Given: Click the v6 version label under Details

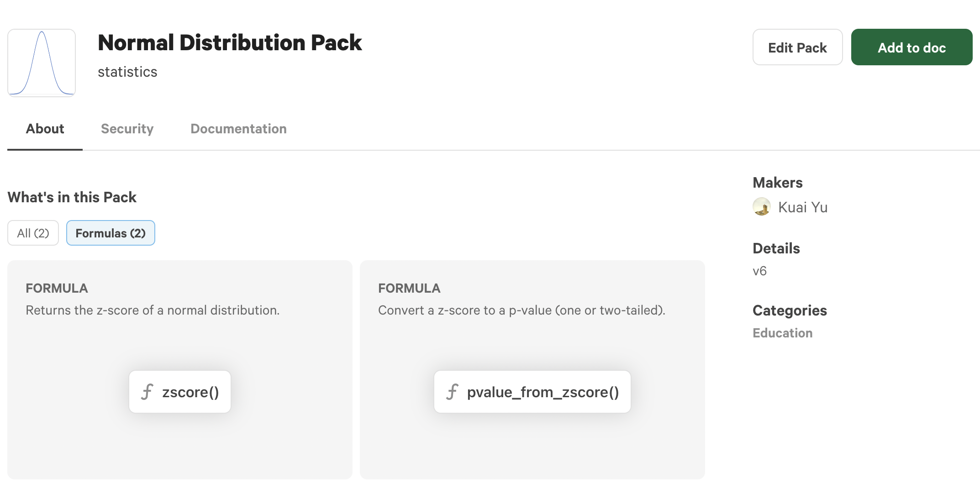Looking at the screenshot, I should pyautogui.click(x=759, y=271).
